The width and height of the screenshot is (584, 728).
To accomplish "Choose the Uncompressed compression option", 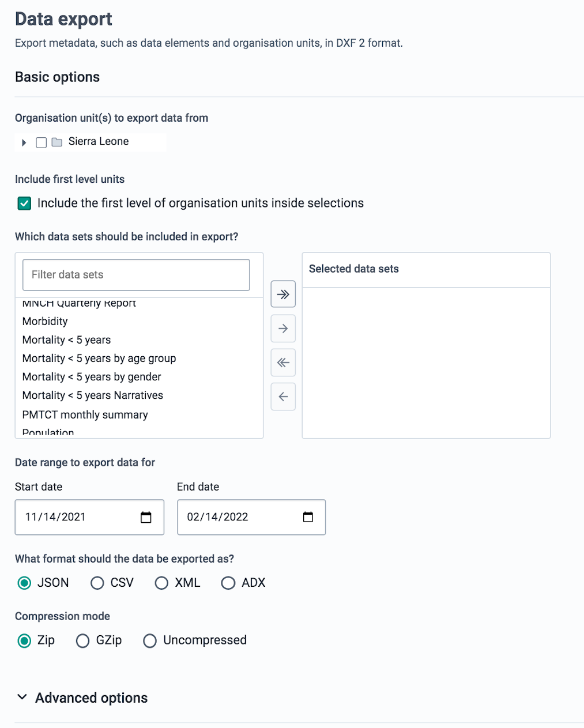I will click(x=150, y=641).
